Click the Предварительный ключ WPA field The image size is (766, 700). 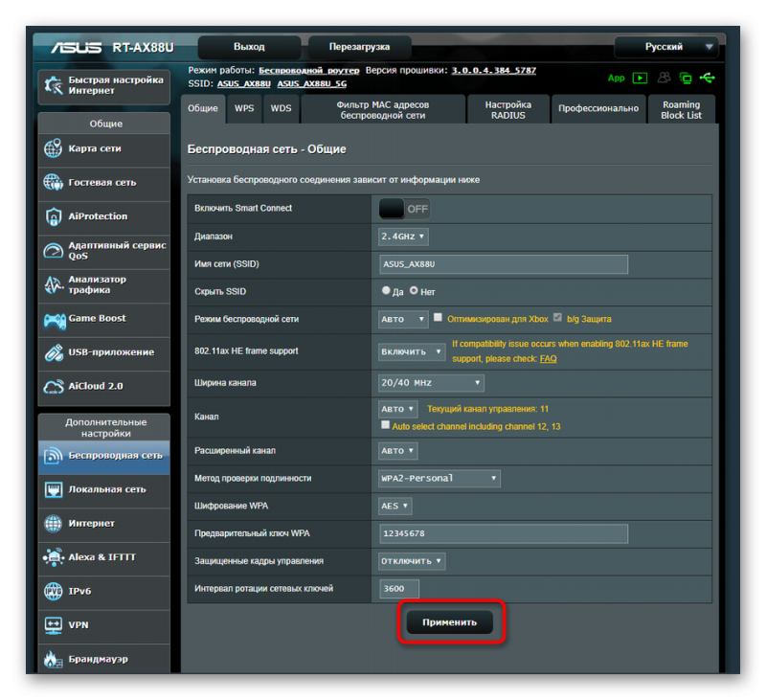pos(504,534)
